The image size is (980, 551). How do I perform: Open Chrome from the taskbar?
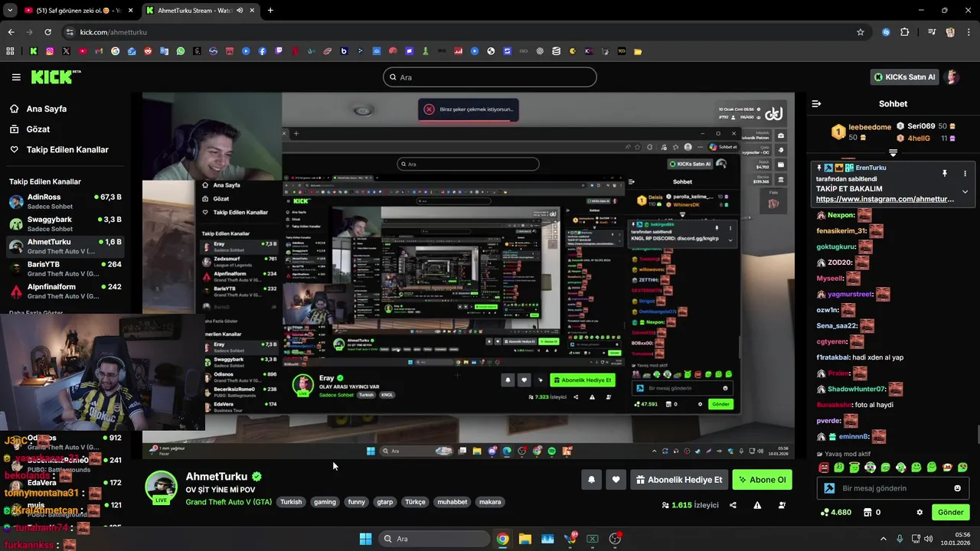click(502, 539)
